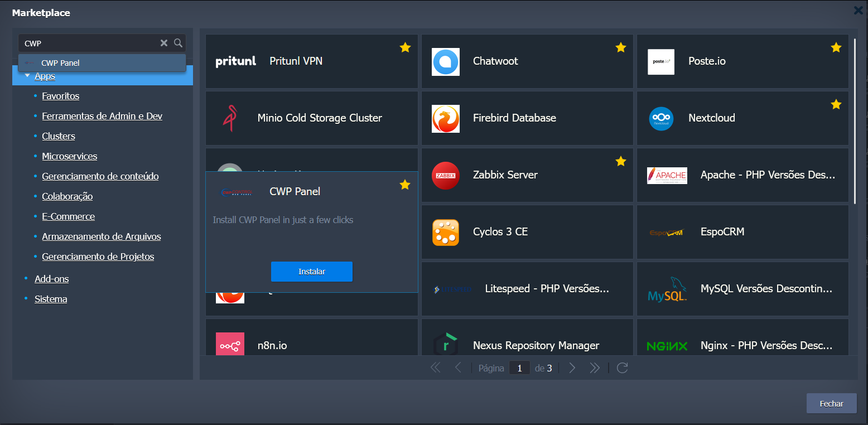Click the n8n.io logo icon
This screenshot has height=425, width=868.
[x=230, y=344]
